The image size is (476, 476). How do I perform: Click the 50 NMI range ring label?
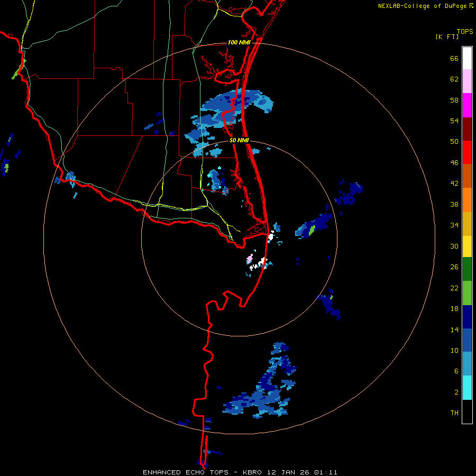pos(239,140)
